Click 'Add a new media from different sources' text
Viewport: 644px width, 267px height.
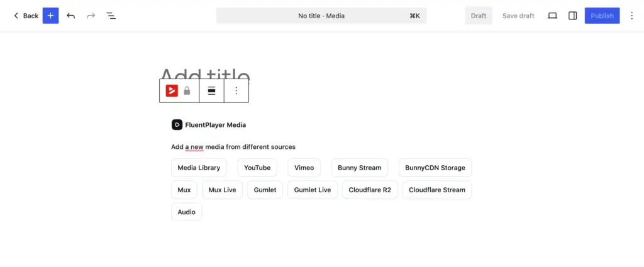tap(233, 147)
